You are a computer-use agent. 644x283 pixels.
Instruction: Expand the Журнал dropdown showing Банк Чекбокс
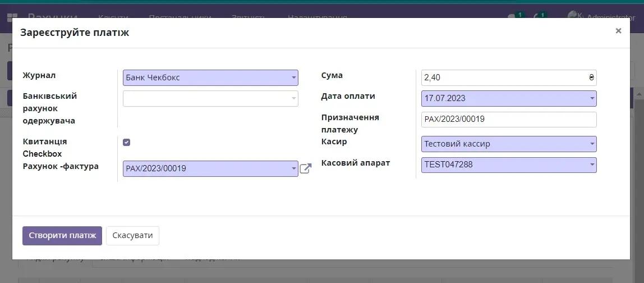210,77
